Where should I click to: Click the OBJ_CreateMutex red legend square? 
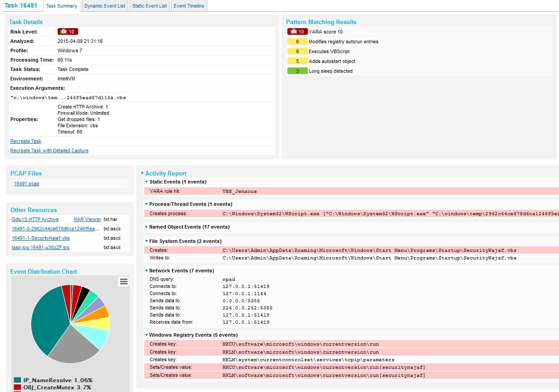pos(17,387)
